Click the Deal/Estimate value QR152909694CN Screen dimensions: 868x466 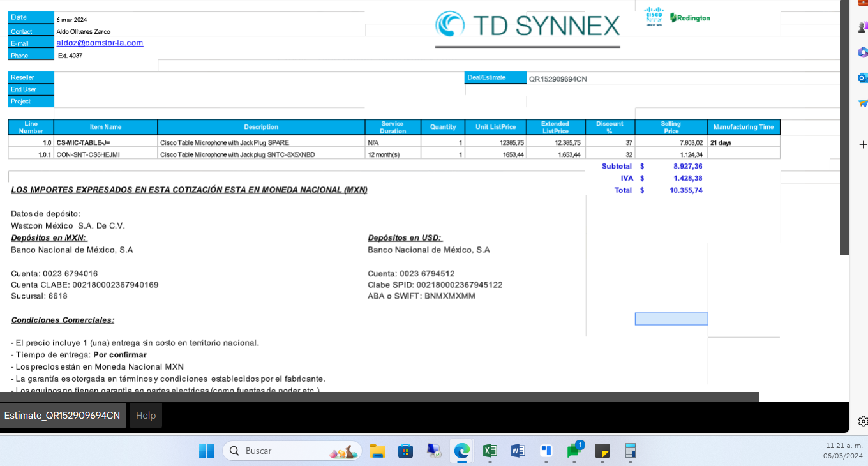click(558, 79)
